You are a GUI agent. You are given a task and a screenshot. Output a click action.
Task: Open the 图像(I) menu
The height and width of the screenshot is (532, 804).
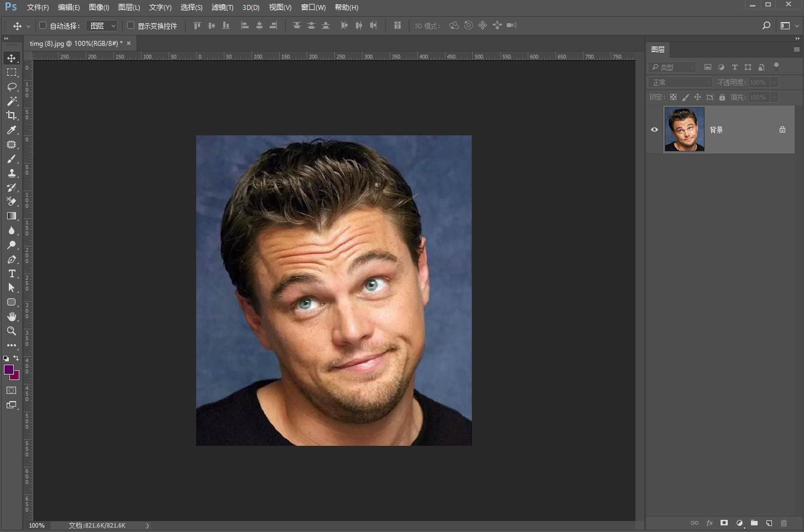(x=99, y=7)
